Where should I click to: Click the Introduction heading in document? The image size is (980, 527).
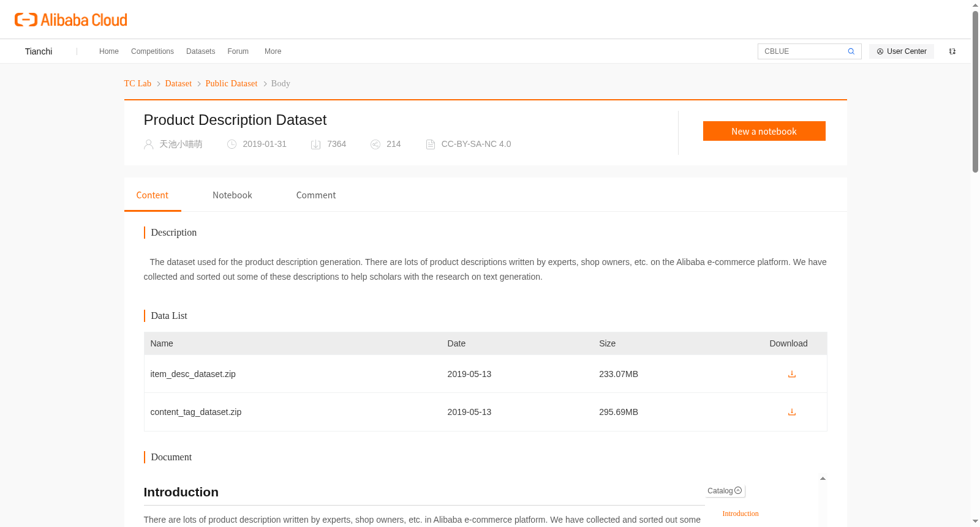181,492
